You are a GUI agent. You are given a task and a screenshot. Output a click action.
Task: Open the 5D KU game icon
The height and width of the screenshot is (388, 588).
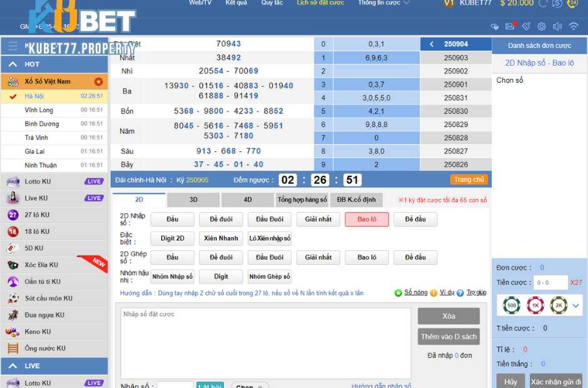click(13, 248)
